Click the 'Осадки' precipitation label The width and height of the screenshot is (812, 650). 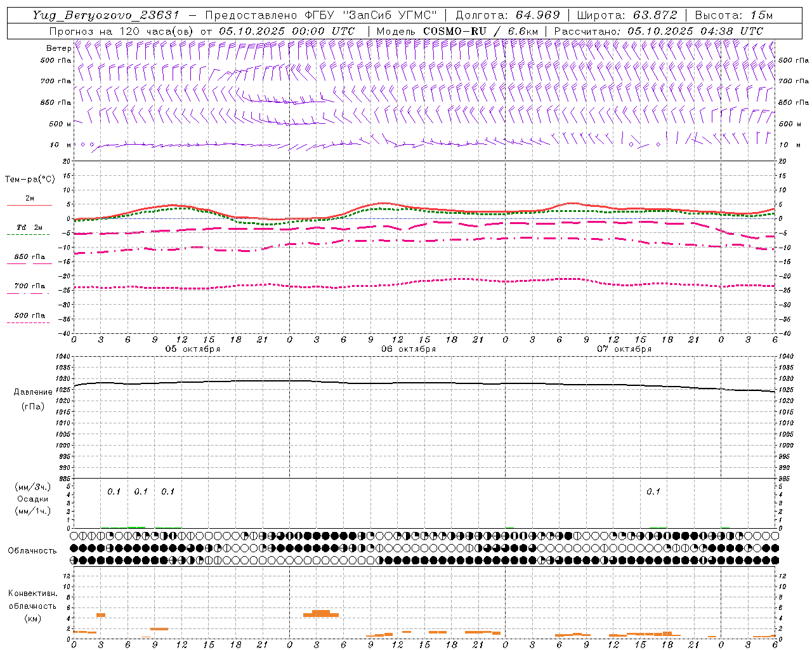tap(32, 499)
